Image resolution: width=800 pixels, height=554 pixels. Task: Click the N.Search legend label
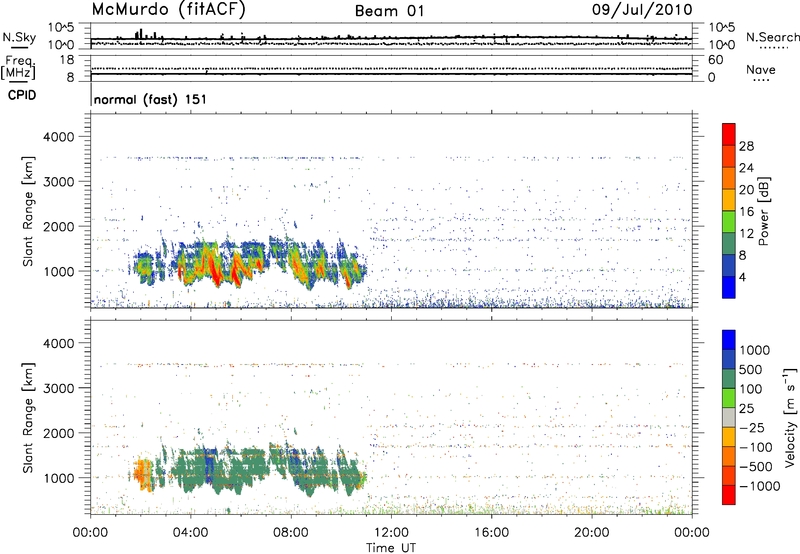point(772,37)
